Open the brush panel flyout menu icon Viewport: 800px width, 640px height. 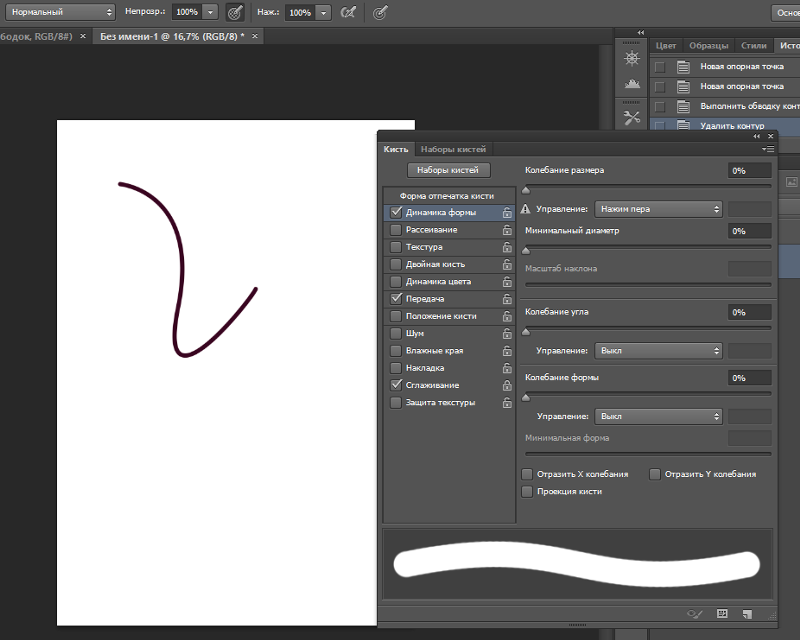[767, 149]
